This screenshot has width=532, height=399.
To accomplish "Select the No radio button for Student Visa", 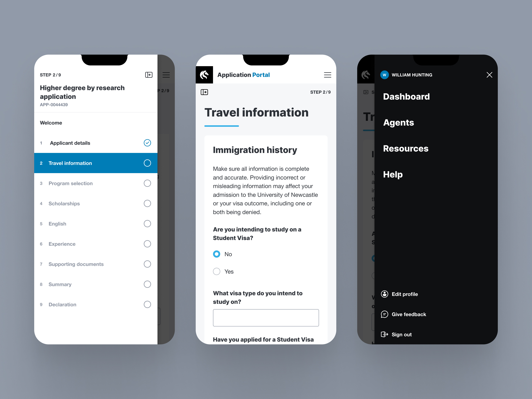I will pyautogui.click(x=217, y=254).
